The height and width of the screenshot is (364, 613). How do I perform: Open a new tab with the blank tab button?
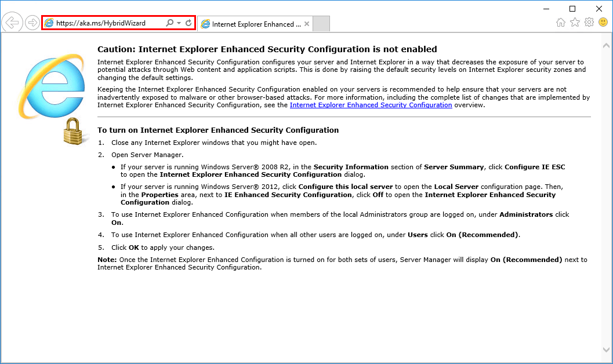pos(321,24)
